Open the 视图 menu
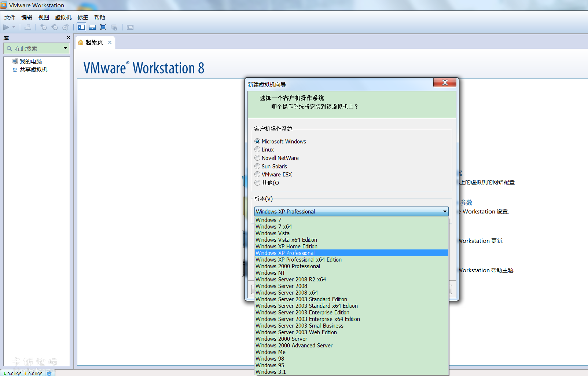 point(44,17)
